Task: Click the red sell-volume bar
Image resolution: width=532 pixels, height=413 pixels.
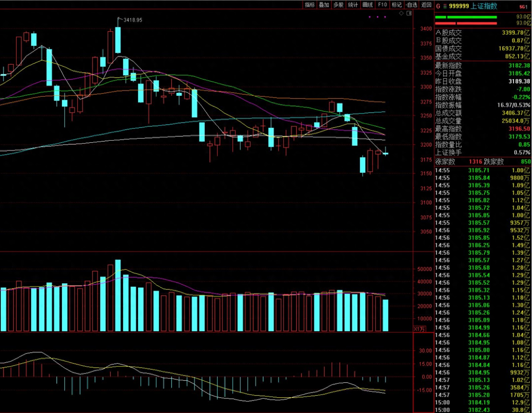Action: tap(466, 23)
